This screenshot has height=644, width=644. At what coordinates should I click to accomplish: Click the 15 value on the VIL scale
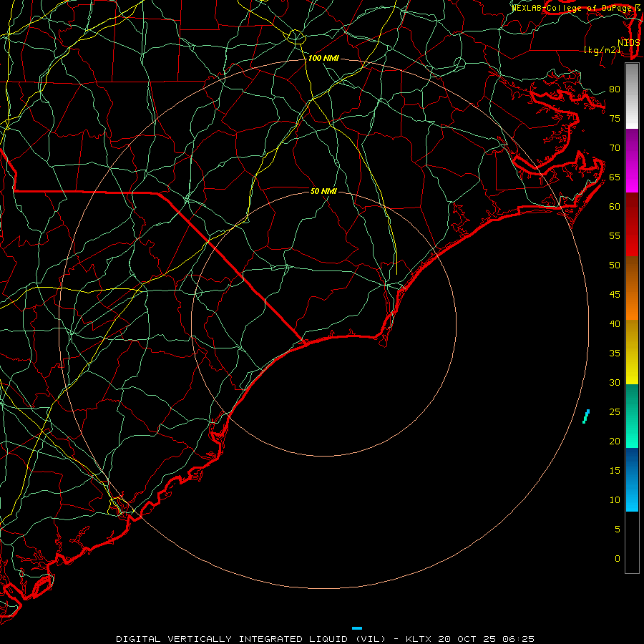[x=615, y=471]
